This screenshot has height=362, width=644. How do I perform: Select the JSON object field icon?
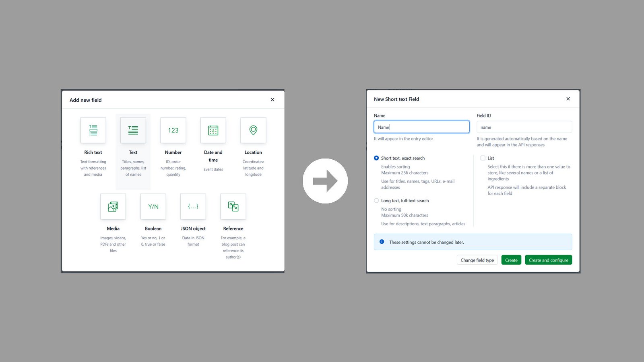(x=193, y=206)
